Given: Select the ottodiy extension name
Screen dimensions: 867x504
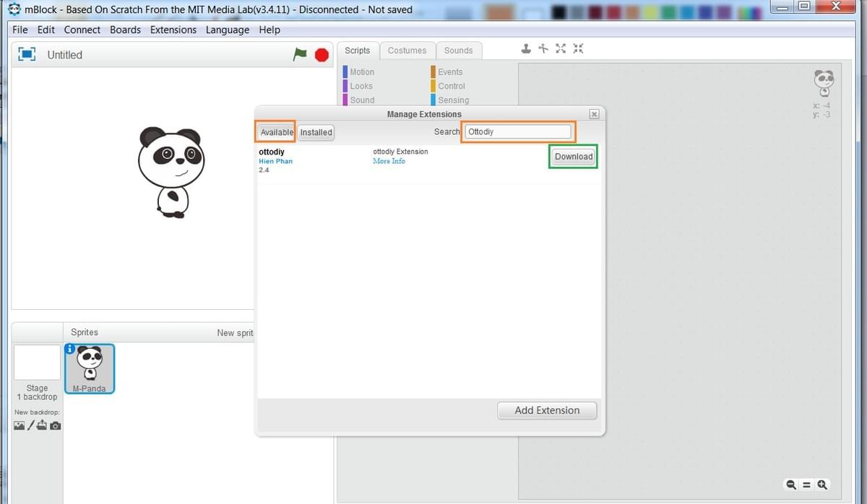Looking at the screenshot, I should coord(271,152).
